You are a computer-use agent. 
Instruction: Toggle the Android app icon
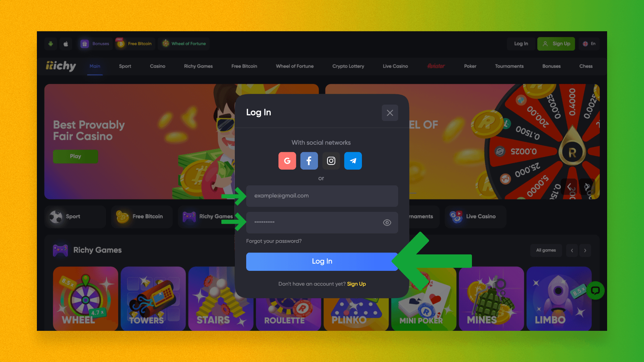[50, 43]
